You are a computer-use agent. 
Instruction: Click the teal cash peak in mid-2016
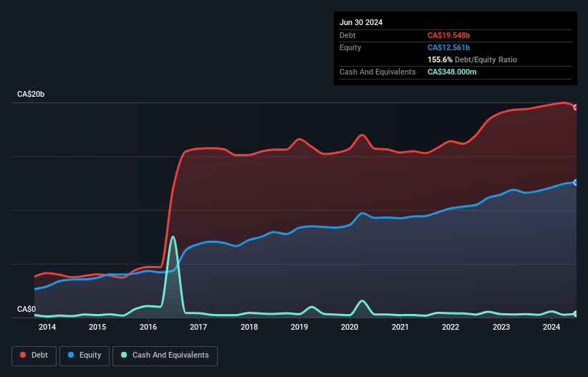pyautogui.click(x=173, y=237)
